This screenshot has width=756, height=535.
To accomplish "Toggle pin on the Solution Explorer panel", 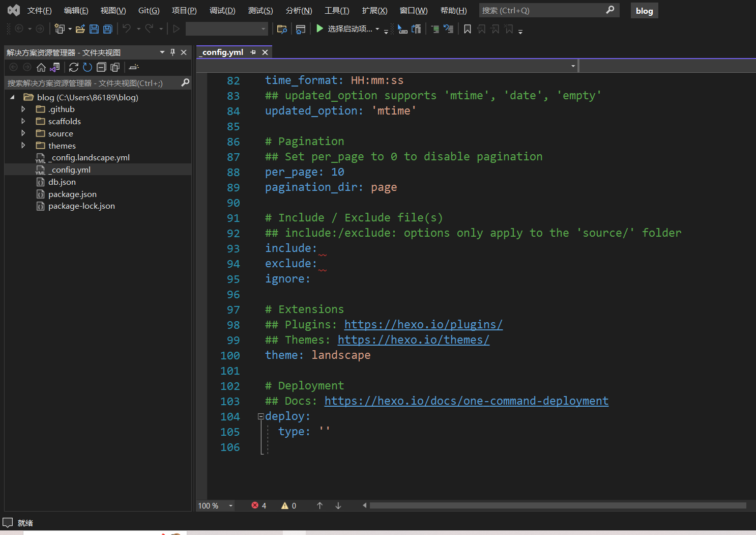I will [x=172, y=52].
